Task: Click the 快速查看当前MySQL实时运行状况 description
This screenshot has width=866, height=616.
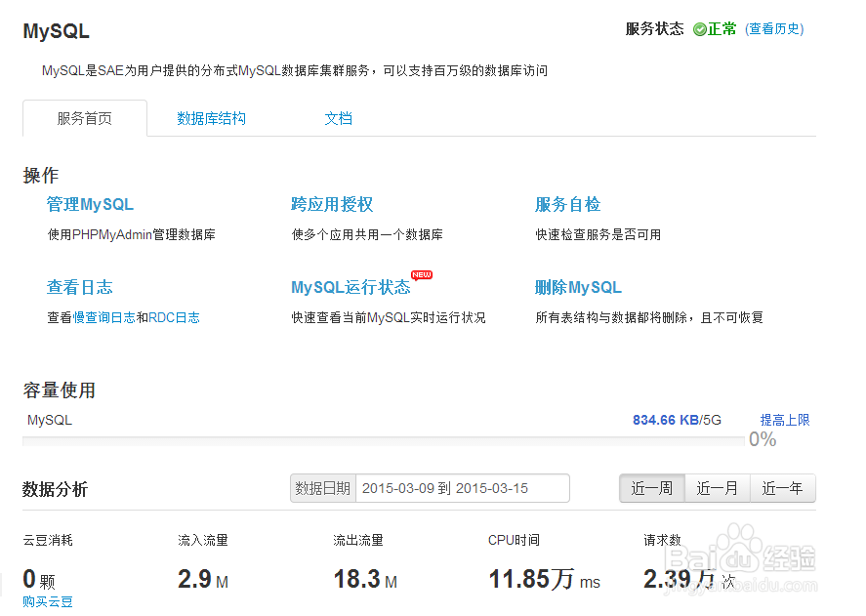Action: click(389, 317)
